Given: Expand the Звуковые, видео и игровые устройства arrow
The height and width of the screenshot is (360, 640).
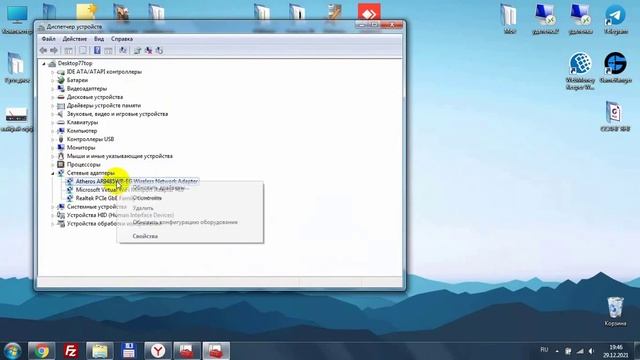Looking at the screenshot, I should tap(53, 114).
